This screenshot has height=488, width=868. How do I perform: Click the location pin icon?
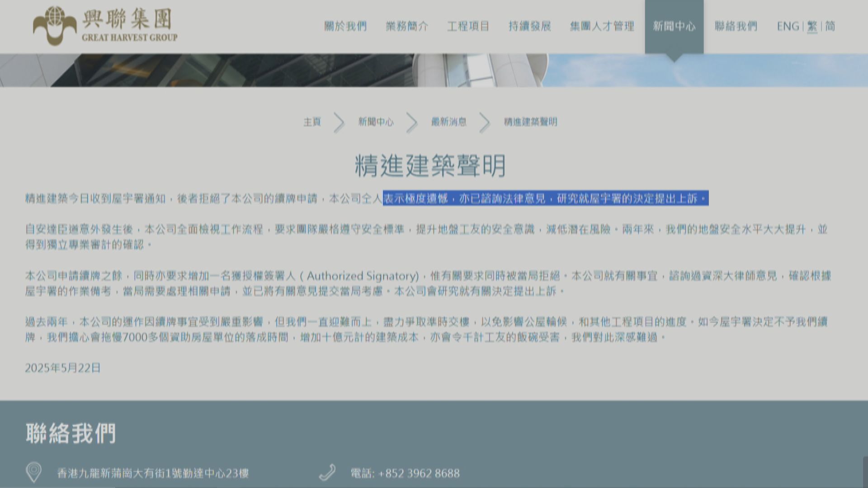34,473
